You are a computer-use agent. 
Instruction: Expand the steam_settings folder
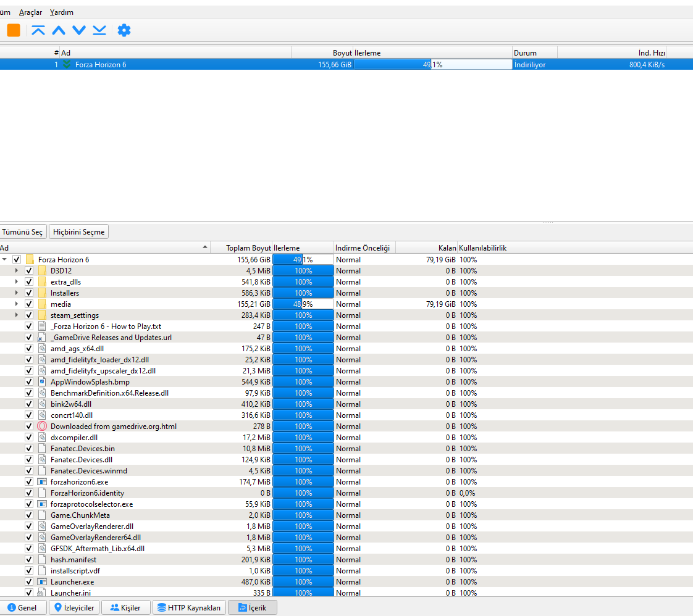coord(17,315)
